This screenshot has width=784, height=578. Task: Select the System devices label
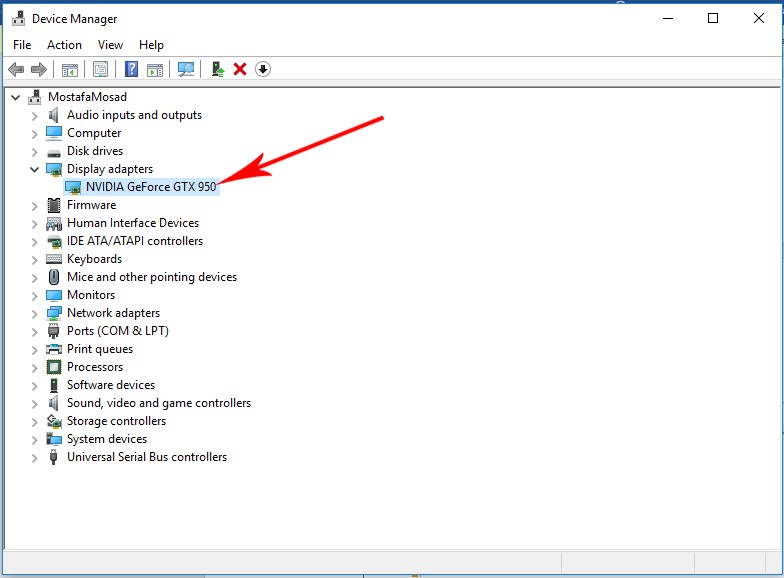(107, 439)
